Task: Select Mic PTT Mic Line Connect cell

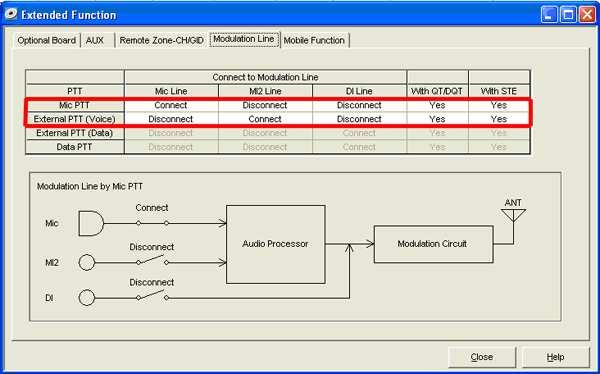Action: click(171, 105)
